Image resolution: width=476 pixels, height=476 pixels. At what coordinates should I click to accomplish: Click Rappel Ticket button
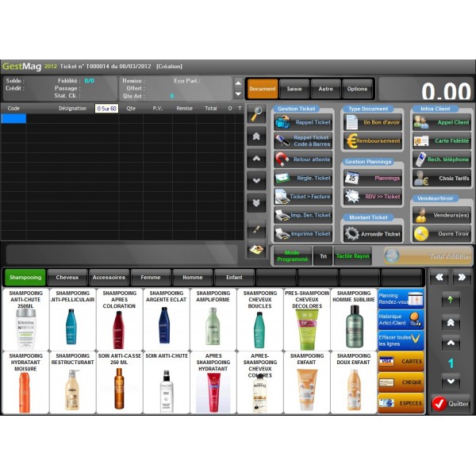tap(303, 122)
